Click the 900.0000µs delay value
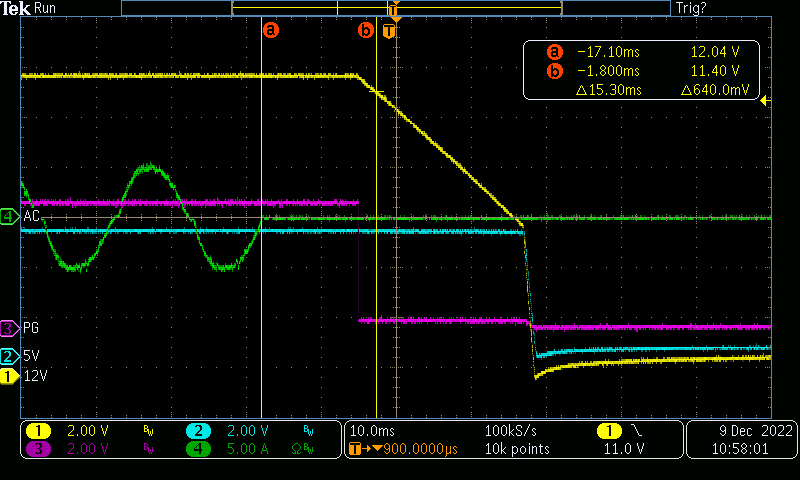The height and width of the screenshot is (480, 800). tap(420, 449)
